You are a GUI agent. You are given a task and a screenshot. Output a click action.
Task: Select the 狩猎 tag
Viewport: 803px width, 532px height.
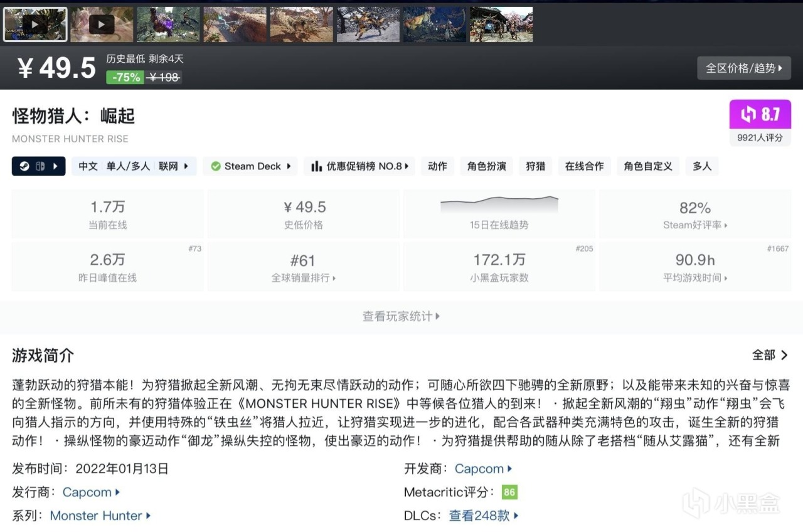535,166
